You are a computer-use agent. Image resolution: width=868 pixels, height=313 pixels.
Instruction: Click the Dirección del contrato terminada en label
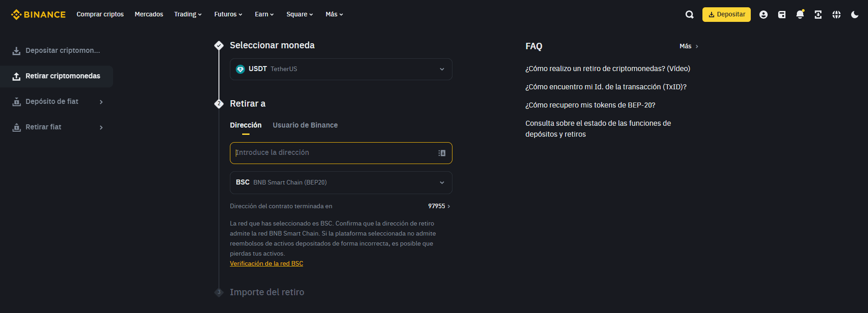point(281,206)
